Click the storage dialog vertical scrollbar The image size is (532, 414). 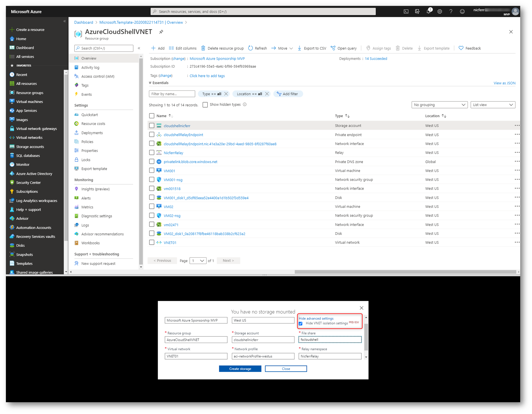pyautogui.click(x=366, y=337)
